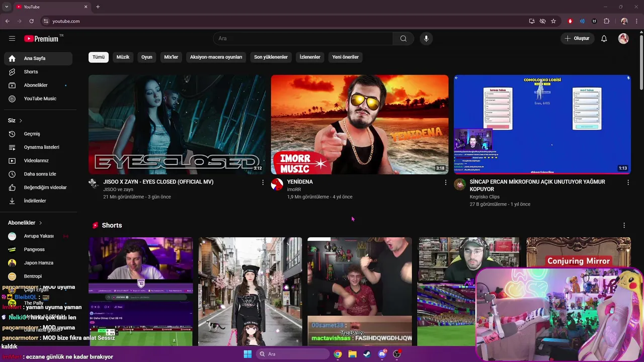Click the Oluştur create button

pos(577,39)
